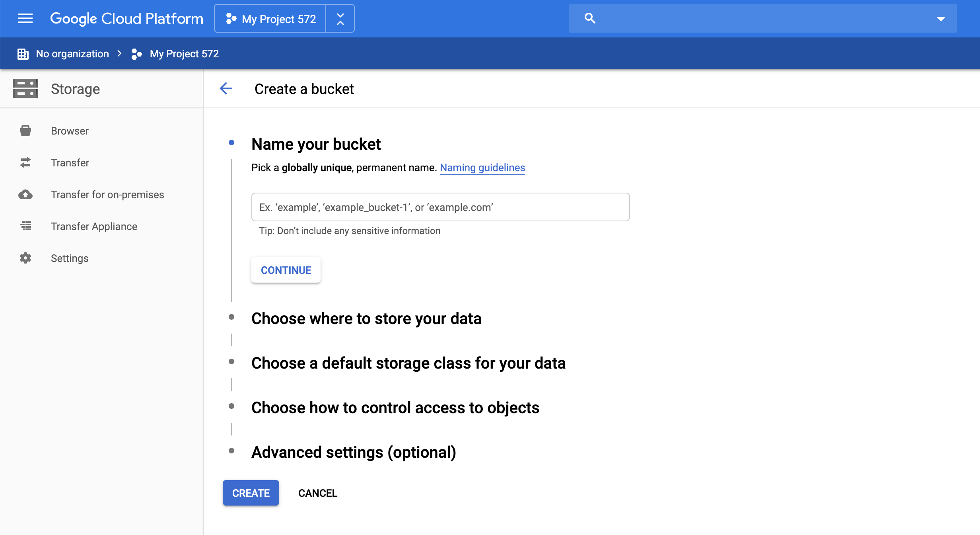Click into the top search field
Viewport: 980px width, 535px height.
[x=762, y=18]
